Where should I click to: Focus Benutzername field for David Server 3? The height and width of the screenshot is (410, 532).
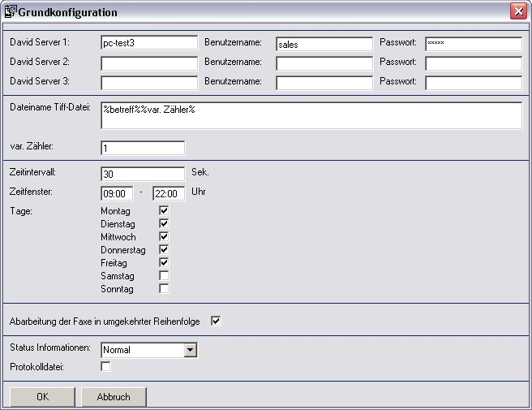(324, 83)
